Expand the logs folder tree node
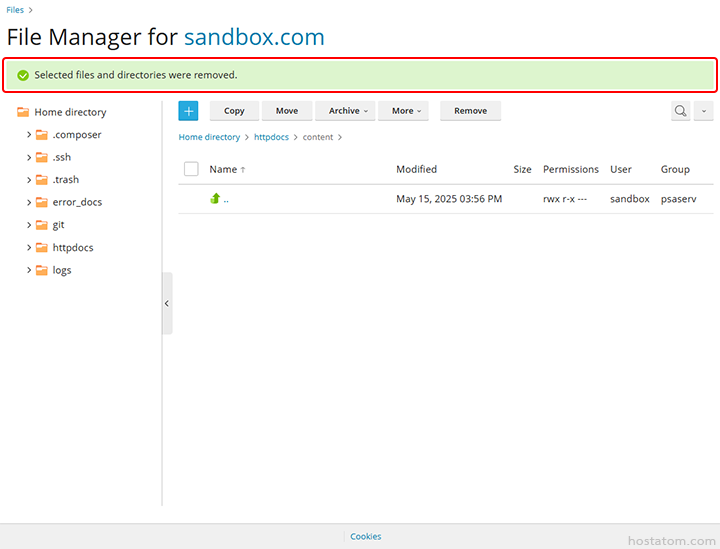 tap(29, 270)
